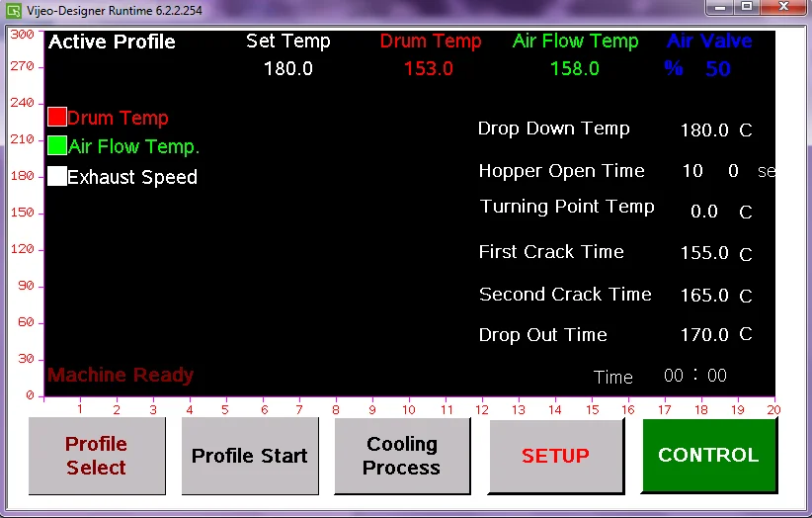The image size is (812, 518).
Task: Click the Vijeo-Designer Runtime title bar icon
Action: [14, 10]
